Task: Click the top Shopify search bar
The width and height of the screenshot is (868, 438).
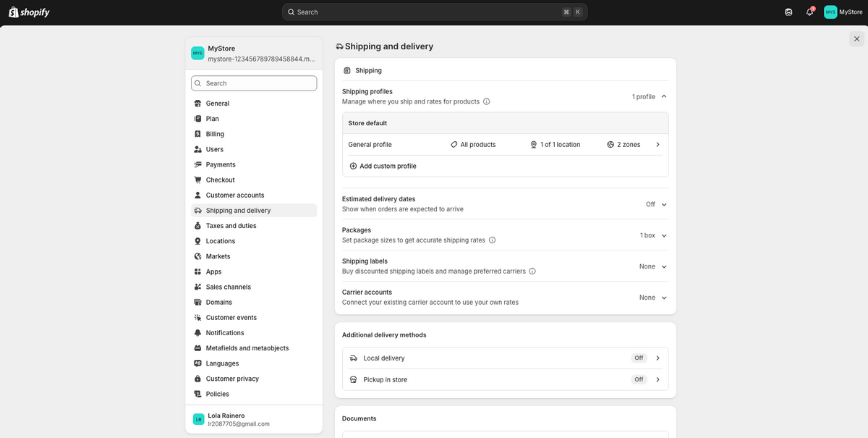Action: pos(435,12)
